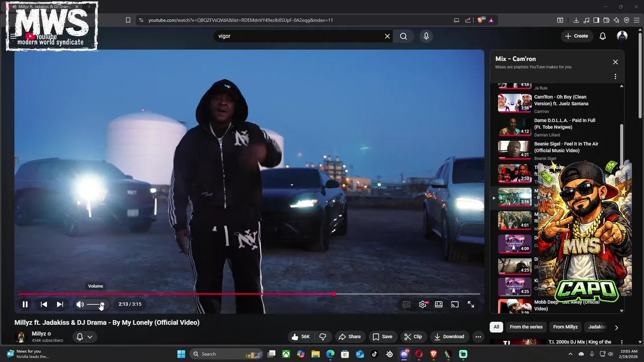Open Xbox app from taskbar
Image resolution: width=644 pixels, height=362 pixels.
pyautogui.click(x=286, y=354)
